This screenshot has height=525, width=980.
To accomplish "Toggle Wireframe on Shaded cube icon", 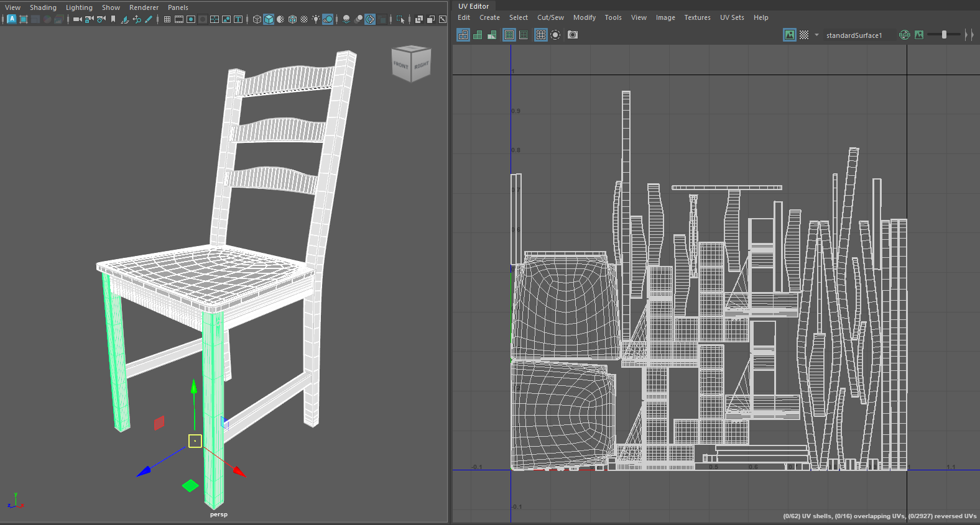I will coord(292,19).
